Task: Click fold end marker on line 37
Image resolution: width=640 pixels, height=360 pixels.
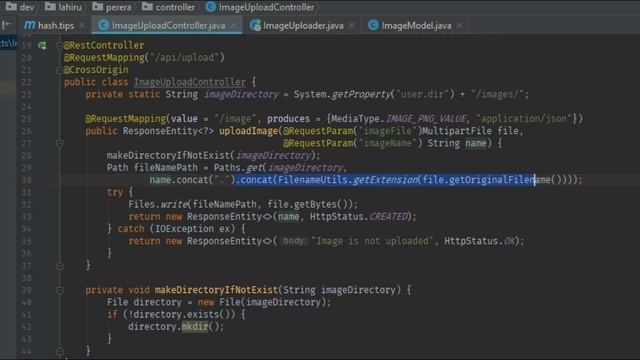Action: point(60,266)
